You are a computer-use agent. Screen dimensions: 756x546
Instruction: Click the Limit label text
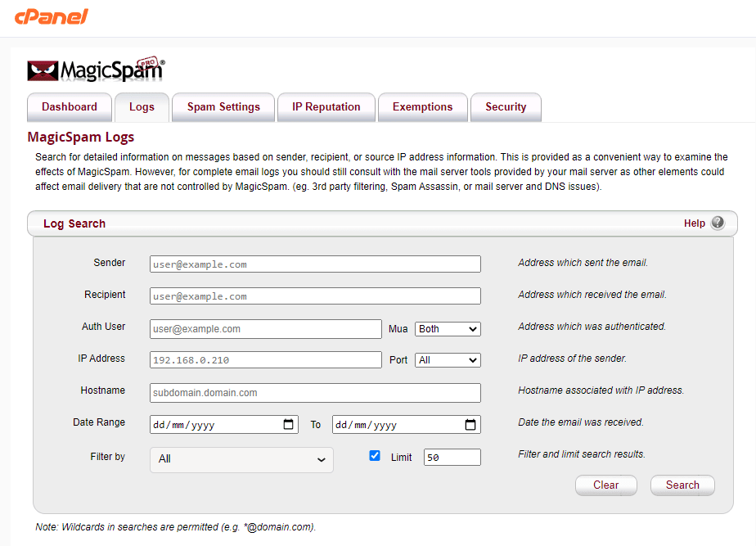point(401,458)
